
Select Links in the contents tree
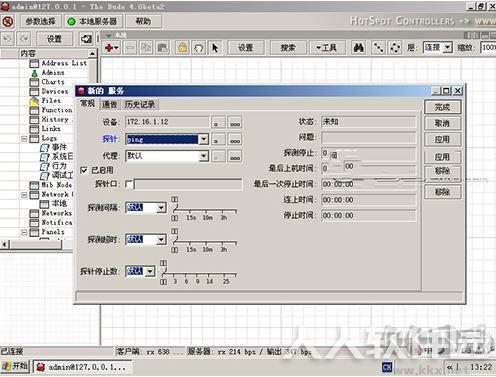click(45, 128)
